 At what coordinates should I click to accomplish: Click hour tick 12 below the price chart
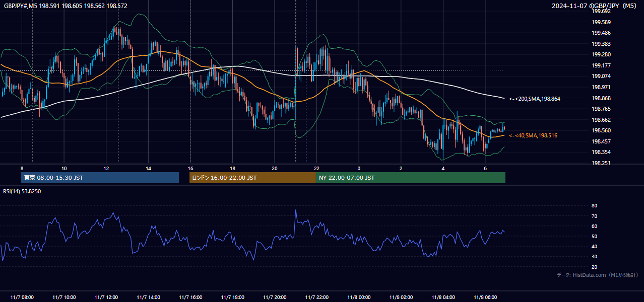coord(106,168)
